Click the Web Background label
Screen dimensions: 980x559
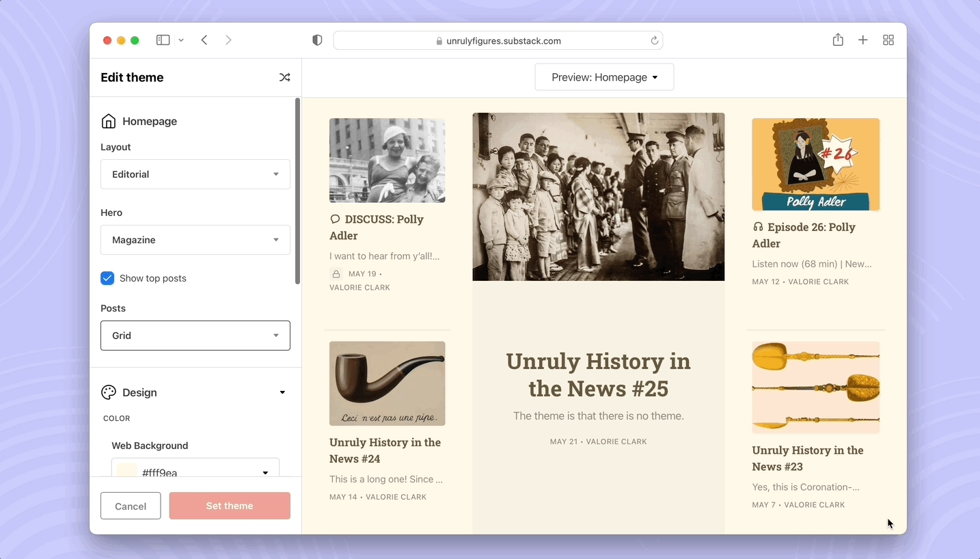point(150,446)
